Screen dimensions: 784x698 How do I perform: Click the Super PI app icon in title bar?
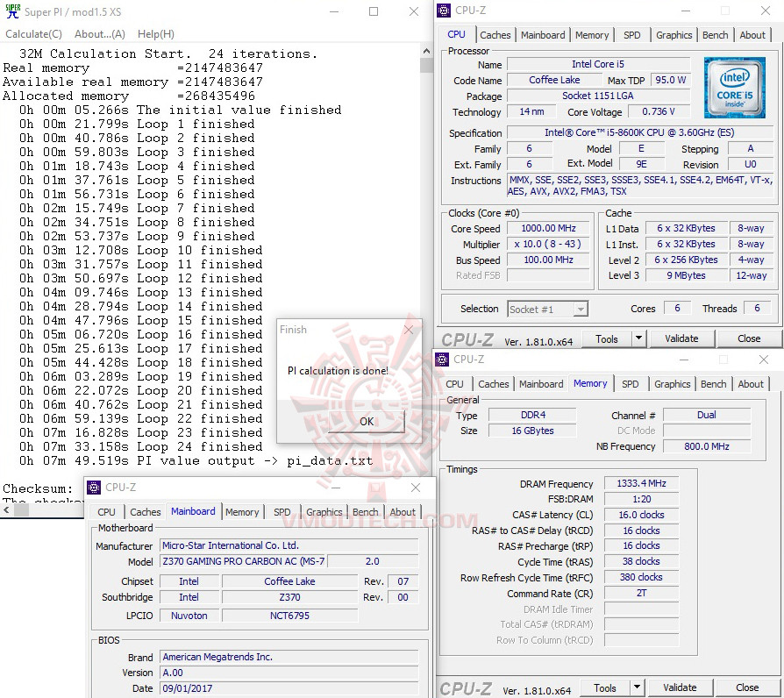[12, 11]
